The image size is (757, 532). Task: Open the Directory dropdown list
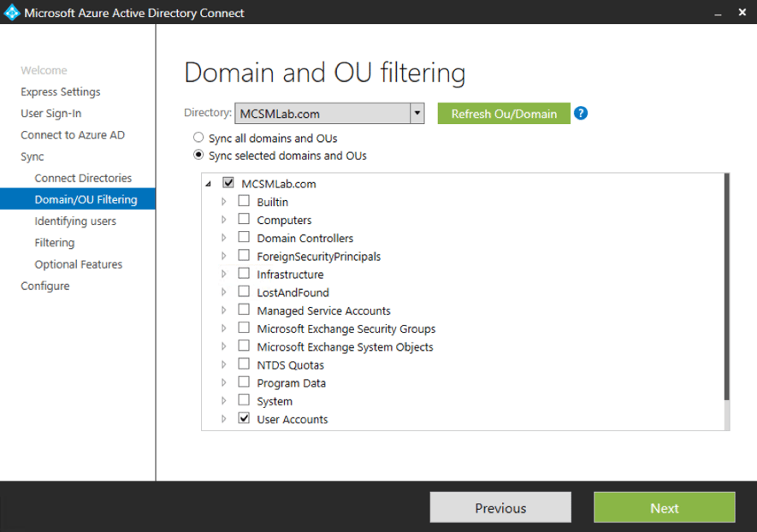click(x=417, y=114)
